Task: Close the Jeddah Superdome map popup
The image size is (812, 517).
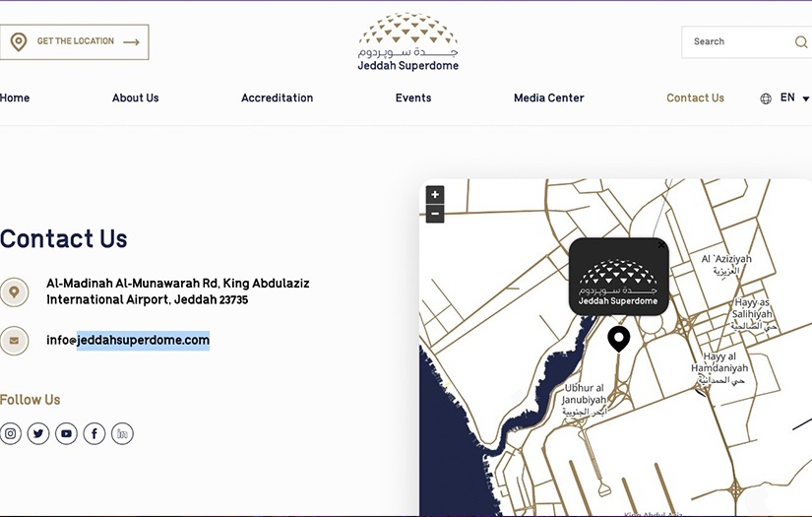Action: click(661, 245)
